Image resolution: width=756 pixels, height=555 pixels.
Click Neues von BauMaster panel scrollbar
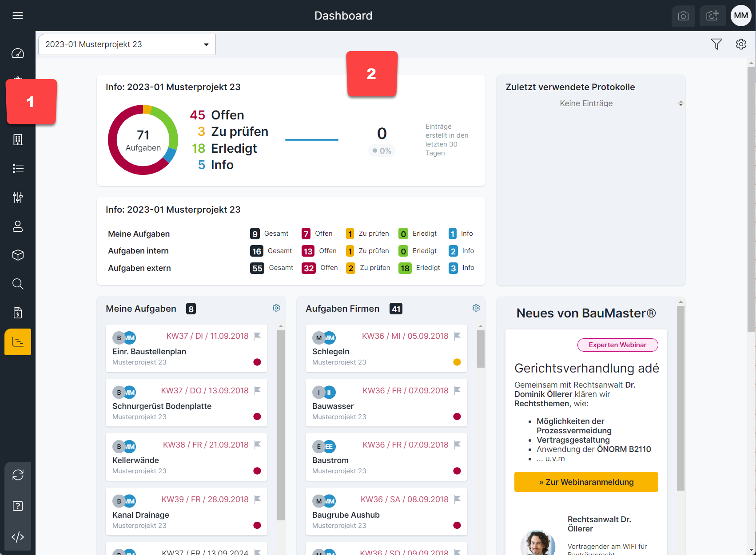coord(680,397)
